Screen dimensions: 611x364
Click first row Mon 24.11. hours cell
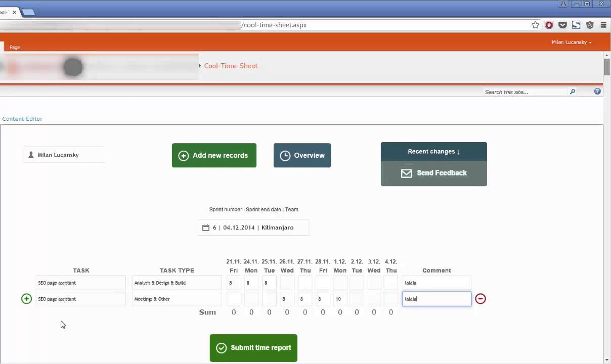[251, 283]
